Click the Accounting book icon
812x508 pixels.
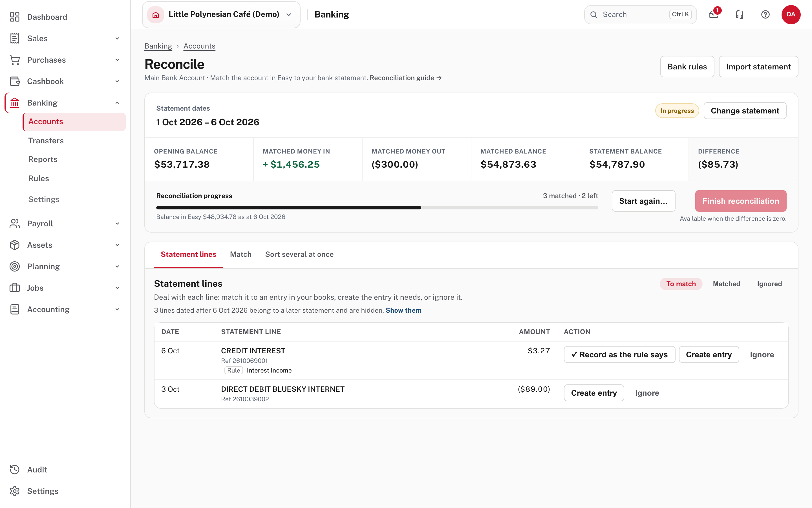click(14, 309)
